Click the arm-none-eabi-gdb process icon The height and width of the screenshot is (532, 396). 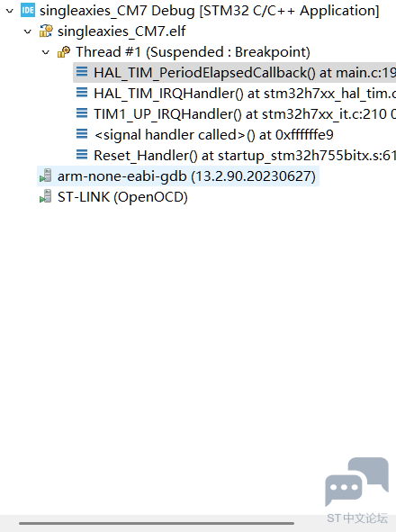click(46, 176)
